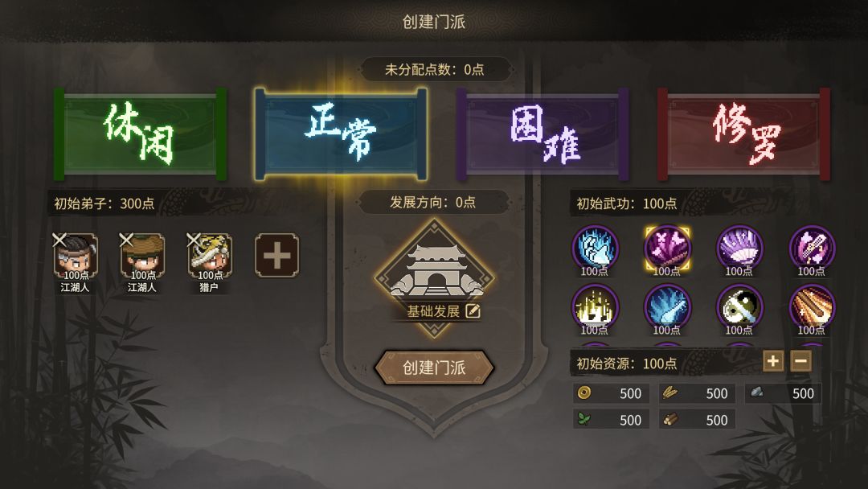This screenshot has height=489, width=868.
Task: Select the 困难 hard difficulty banner
Action: coord(542,134)
